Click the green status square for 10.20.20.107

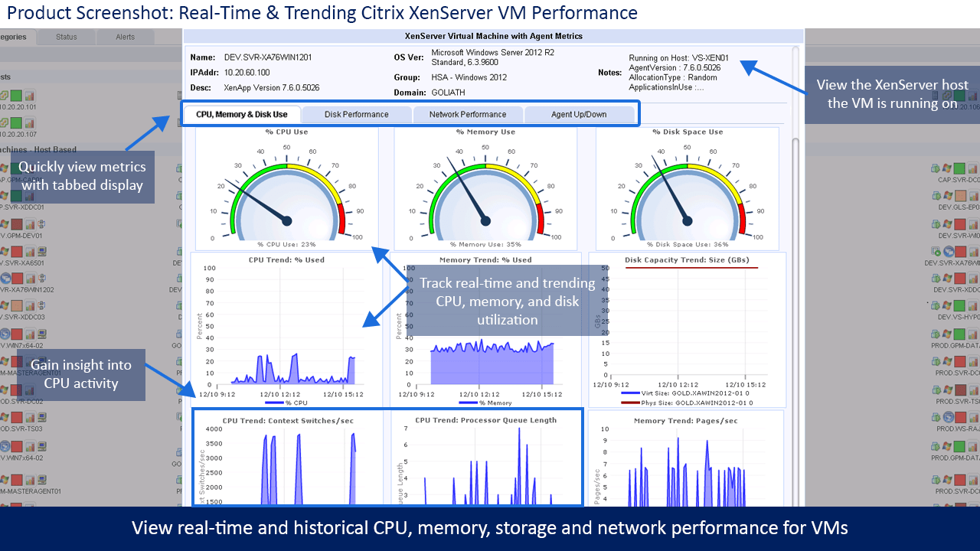point(16,122)
